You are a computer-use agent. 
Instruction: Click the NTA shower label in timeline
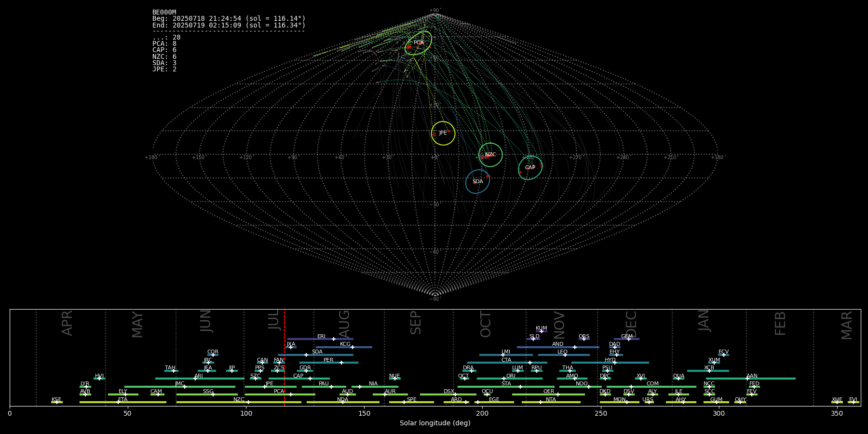click(x=551, y=400)
